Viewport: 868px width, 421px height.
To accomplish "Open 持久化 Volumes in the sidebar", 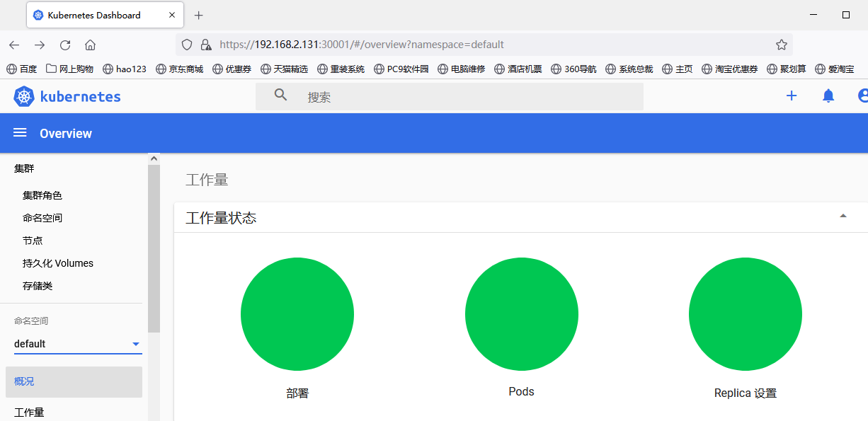I will [58, 263].
